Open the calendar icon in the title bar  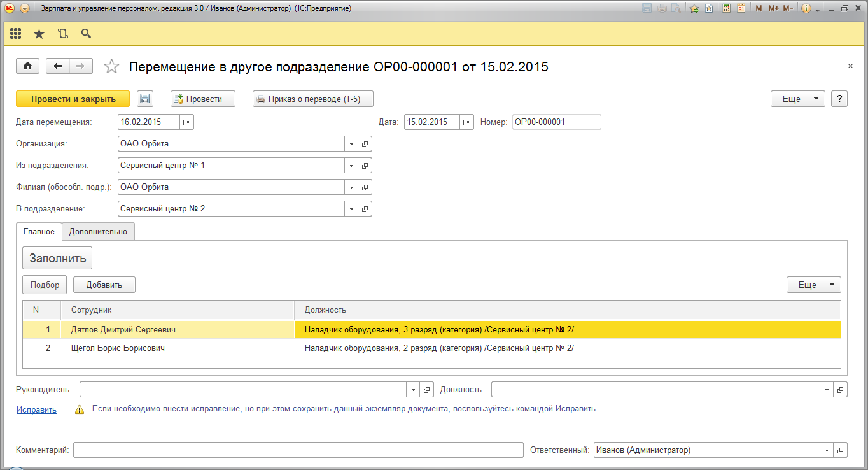pyautogui.click(x=741, y=9)
